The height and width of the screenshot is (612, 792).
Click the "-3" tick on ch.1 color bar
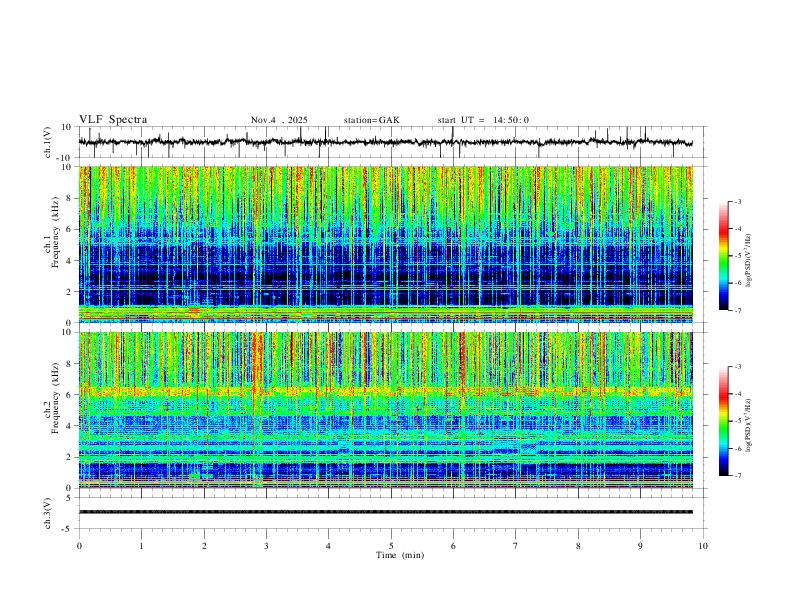737,201
